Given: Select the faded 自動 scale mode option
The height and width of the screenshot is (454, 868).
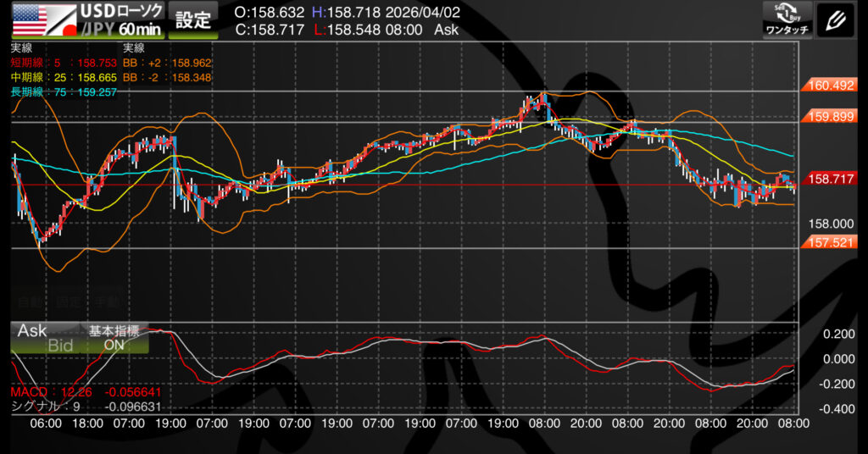Looking at the screenshot, I should [x=30, y=301].
